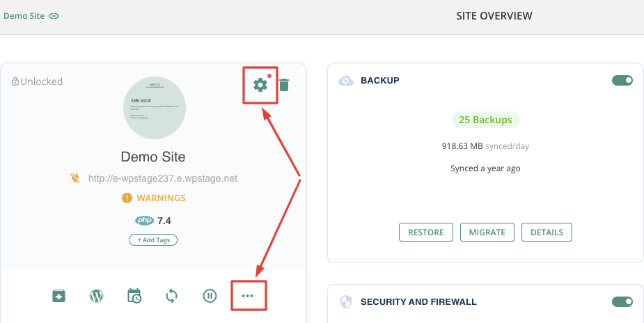
Task: Click the Unlocked padlock icon
Action: tap(15, 81)
